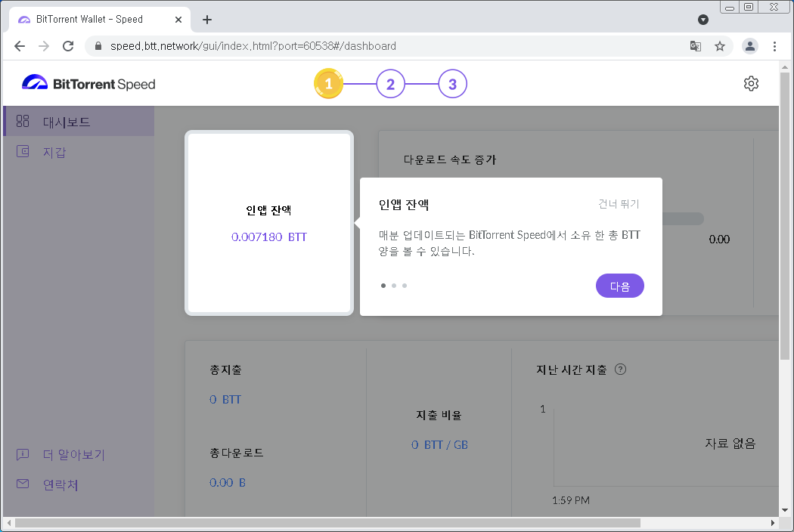The image size is (794, 532).
Task: Click the BitTorrent Speed logo
Action: coord(88,84)
